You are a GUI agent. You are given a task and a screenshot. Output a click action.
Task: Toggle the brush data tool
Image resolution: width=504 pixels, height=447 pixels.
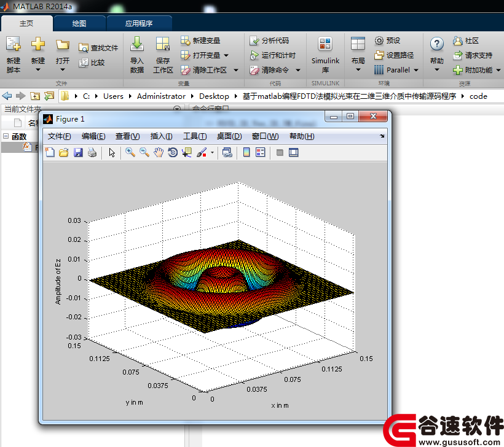pos(202,152)
